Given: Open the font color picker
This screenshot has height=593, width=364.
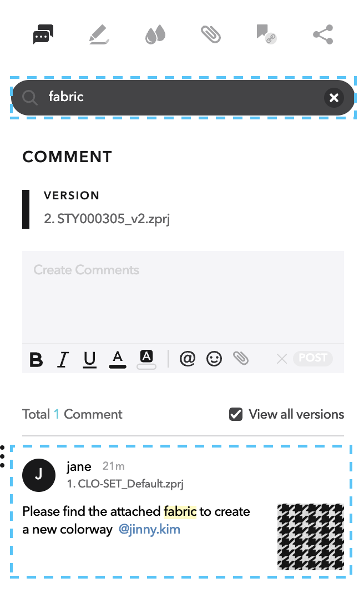Looking at the screenshot, I should pyautogui.click(x=118, y=359).
